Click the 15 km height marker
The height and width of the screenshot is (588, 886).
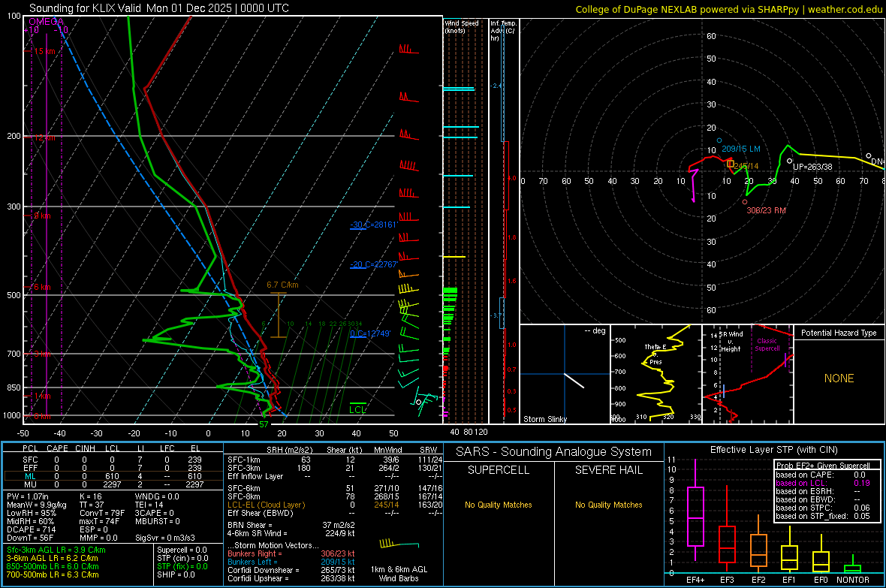44,51
